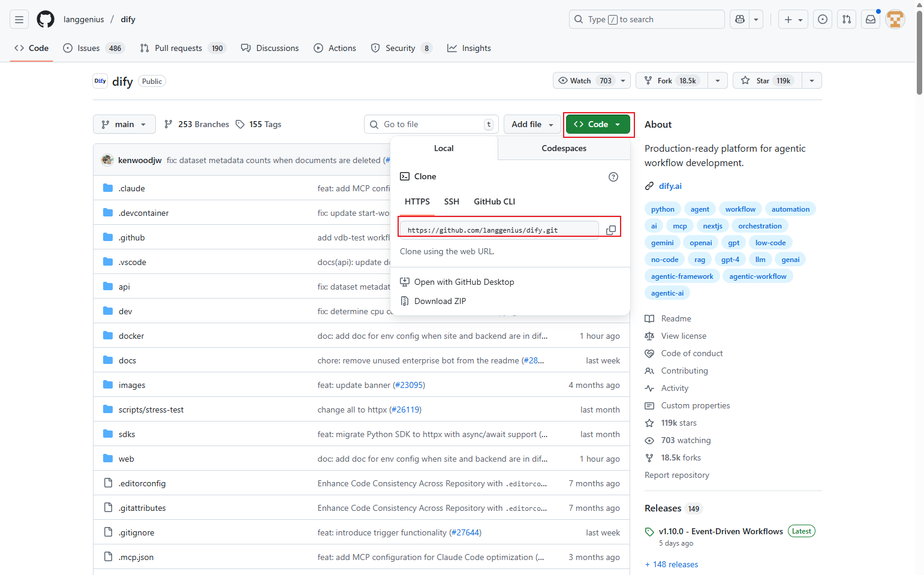
Task: Click the create new plus icon
Action: coord(787,19)
